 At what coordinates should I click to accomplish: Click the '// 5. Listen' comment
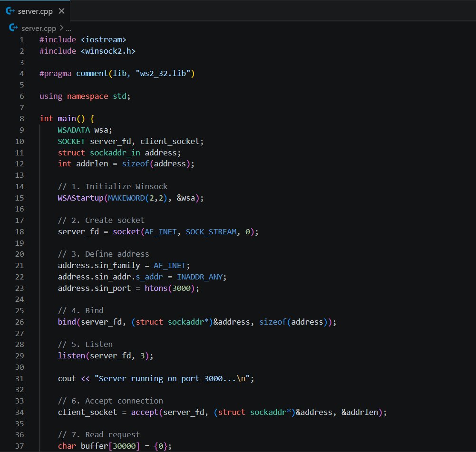(x=85, y=345)
